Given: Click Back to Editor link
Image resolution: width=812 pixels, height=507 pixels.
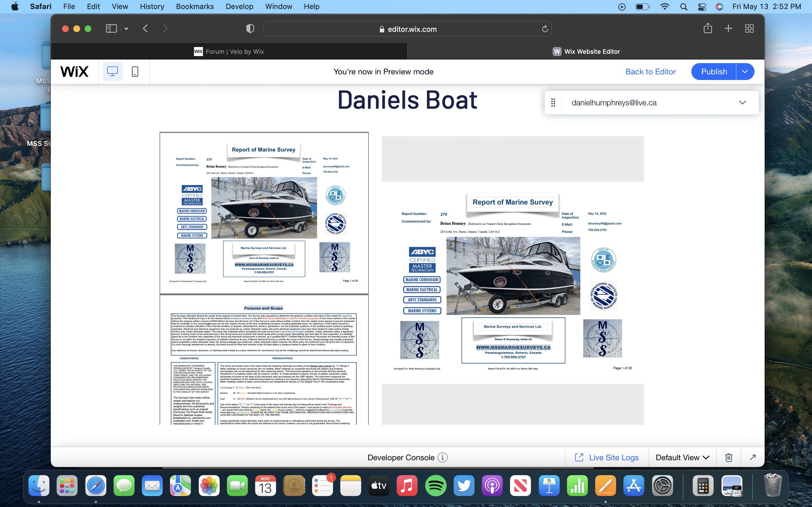Looking at the screenshot, I should click(650, 72).
